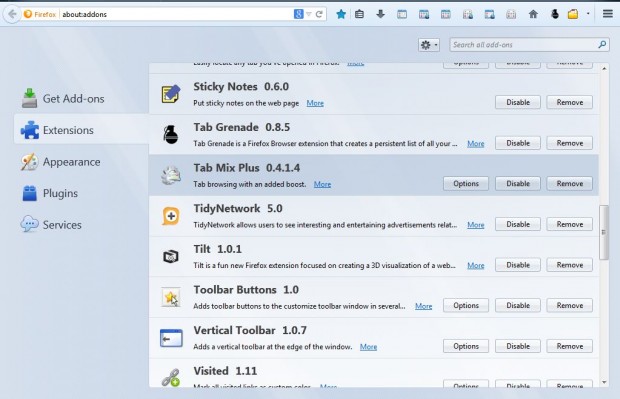
Task: Click the scrollbar up arrow of extensions list
Action: coord(604,69)
